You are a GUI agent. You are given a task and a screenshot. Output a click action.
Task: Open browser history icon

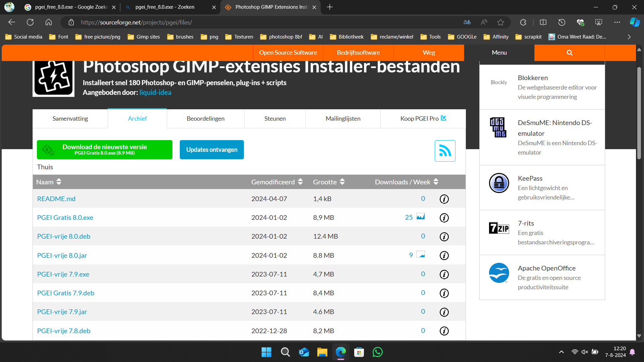(561, 22)
